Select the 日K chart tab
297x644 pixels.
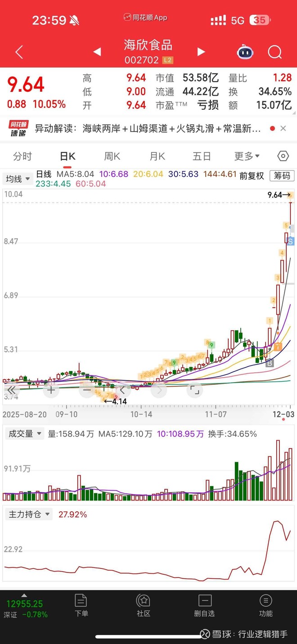[67, 156]
